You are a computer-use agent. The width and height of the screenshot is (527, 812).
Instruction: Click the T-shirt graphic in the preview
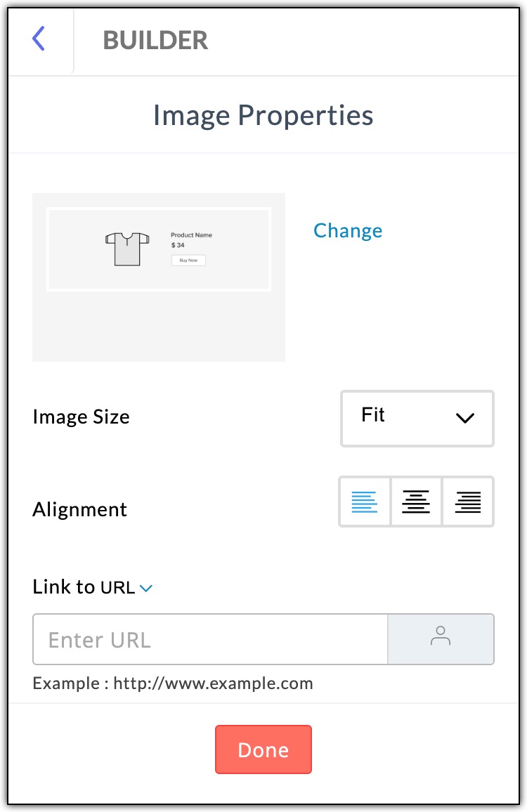point(127,249)
